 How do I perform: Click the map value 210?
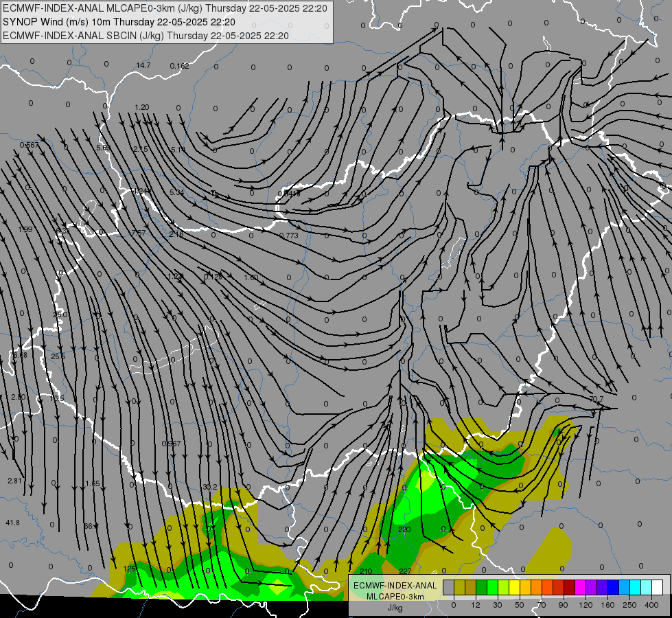pos(366,571)
